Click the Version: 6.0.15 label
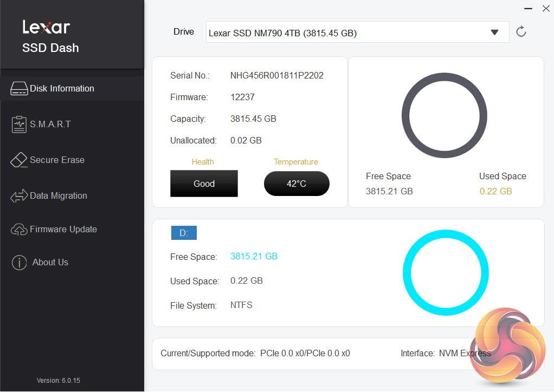554x392 pixels. [x=59, y=380]
